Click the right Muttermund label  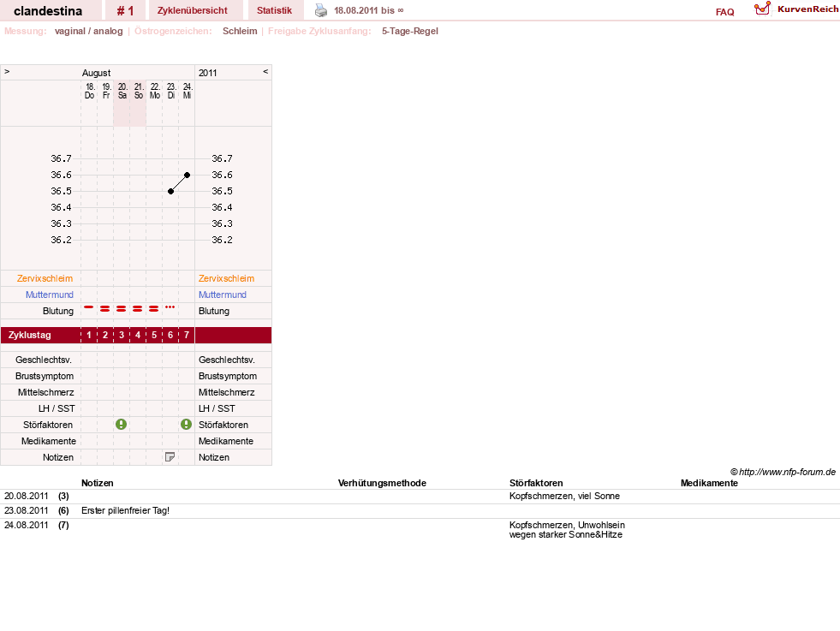[x=223, y=295]
